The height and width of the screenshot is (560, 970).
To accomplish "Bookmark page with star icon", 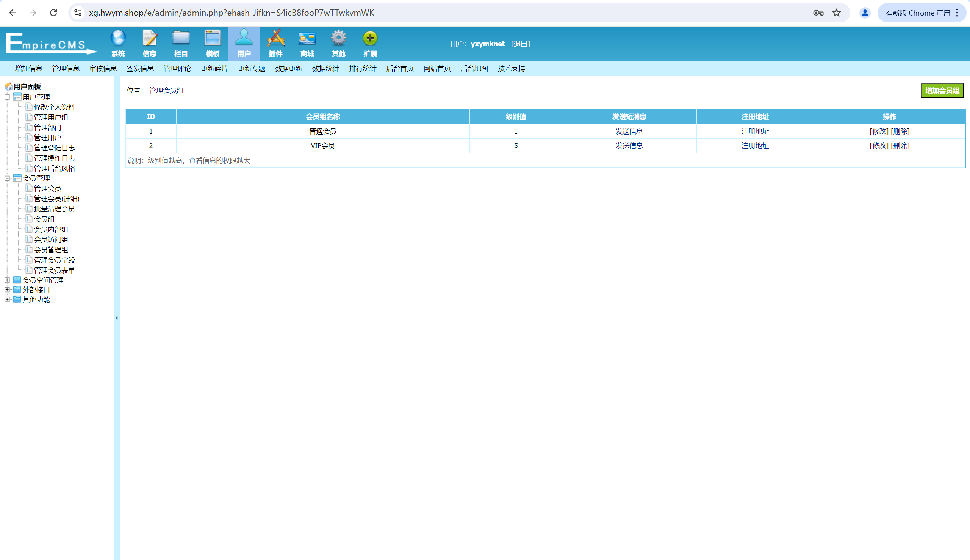I will 837,13.
